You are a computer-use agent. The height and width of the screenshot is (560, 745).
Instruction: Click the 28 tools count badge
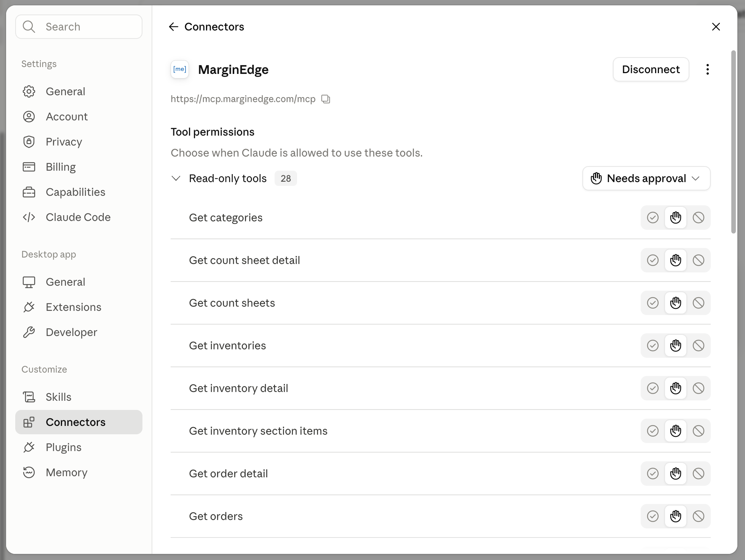(286, 178)
